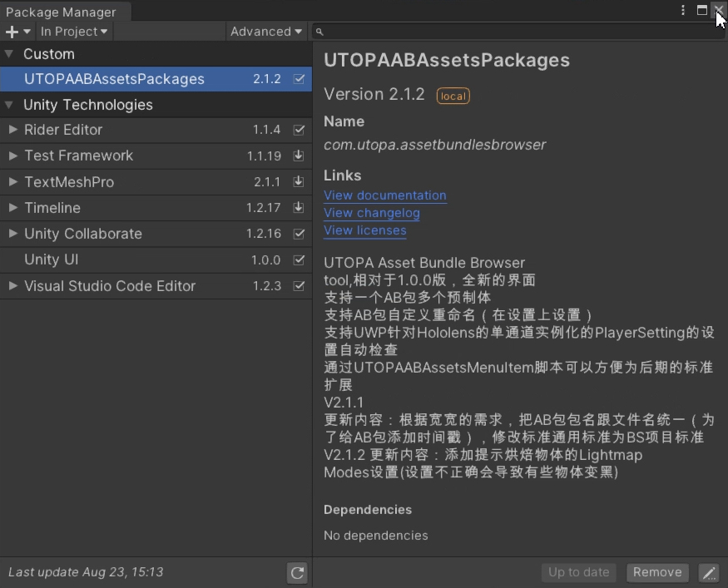Open the In Project filter dropdown
Screen dimensions: 728x588
tap(74, 32)
